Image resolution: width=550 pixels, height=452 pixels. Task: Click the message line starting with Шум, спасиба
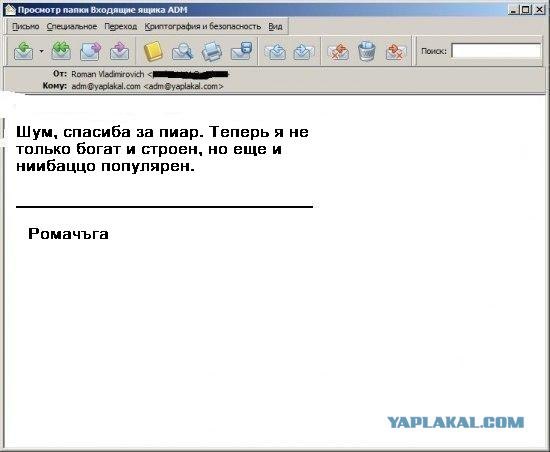tap(162, 132)
